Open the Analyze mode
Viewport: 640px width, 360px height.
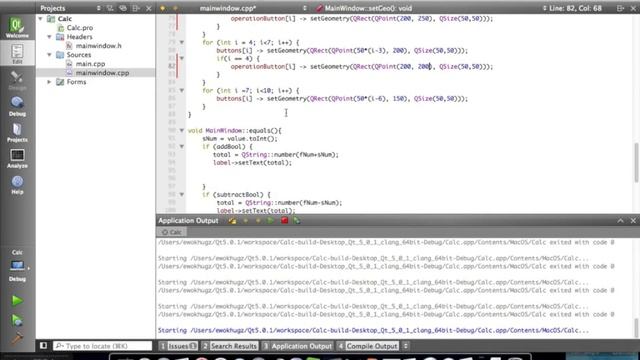(x=17, y=158)
